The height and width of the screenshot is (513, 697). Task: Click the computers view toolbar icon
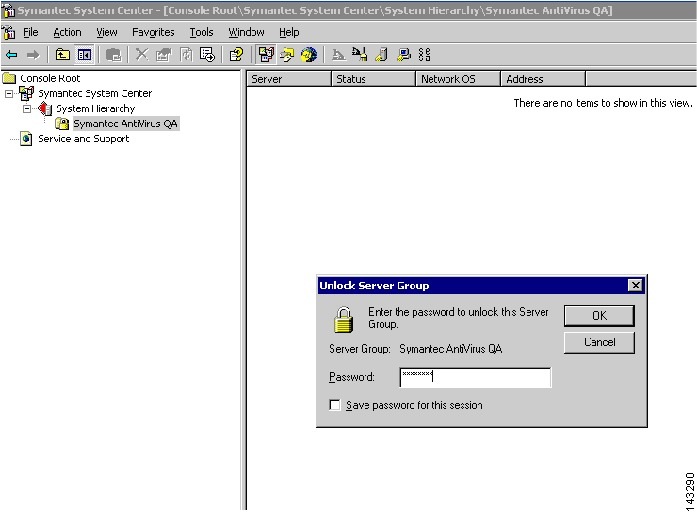click(x=266, y=55)
